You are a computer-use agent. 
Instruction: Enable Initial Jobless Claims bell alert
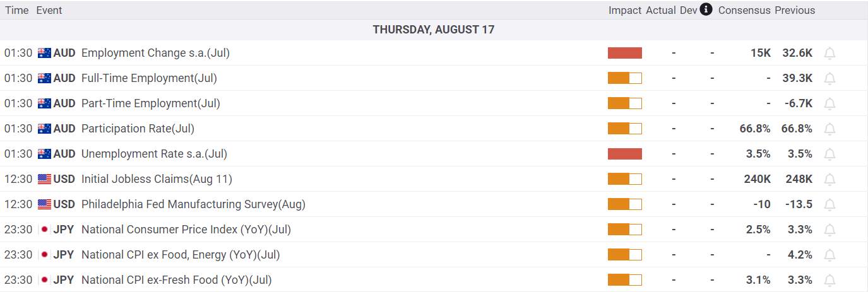tap(830, 180)
